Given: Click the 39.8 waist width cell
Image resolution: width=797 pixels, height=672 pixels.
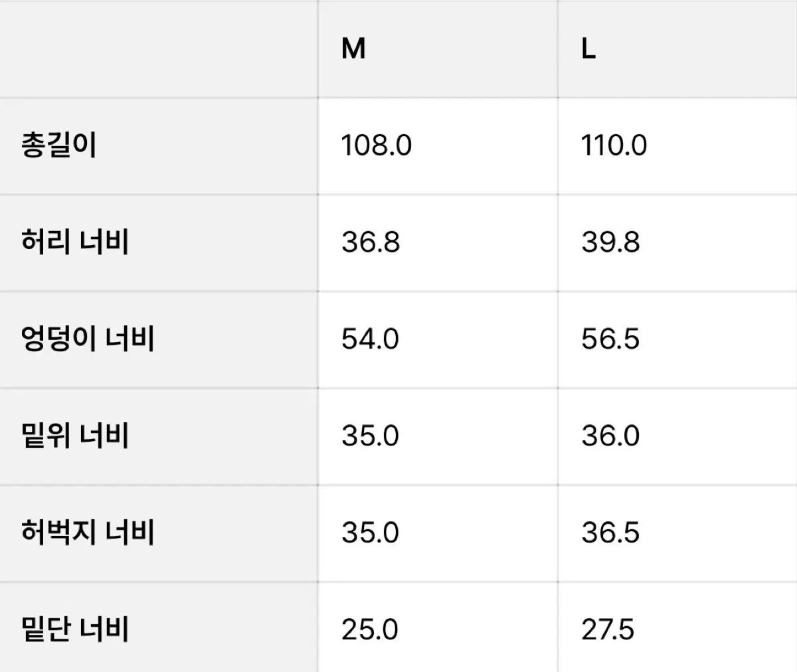Looking at the screenshot, I should click(x=610, y=242).
